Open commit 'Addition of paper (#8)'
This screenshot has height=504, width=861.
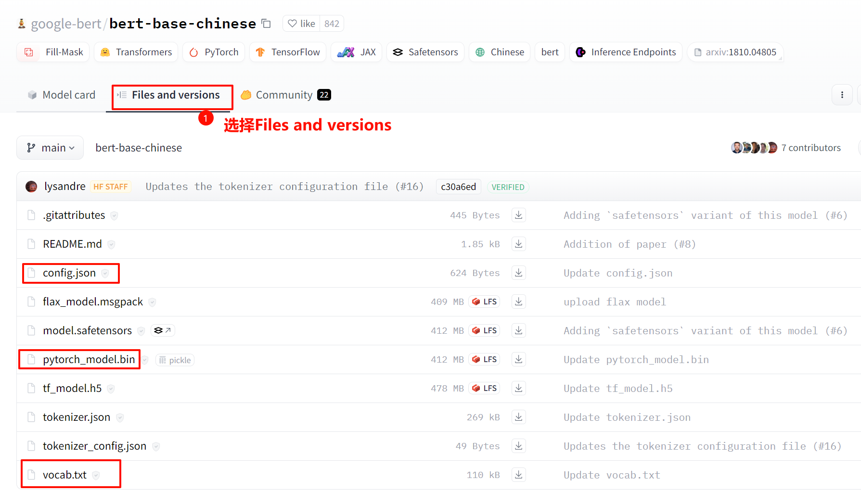(x=630, y=244)
